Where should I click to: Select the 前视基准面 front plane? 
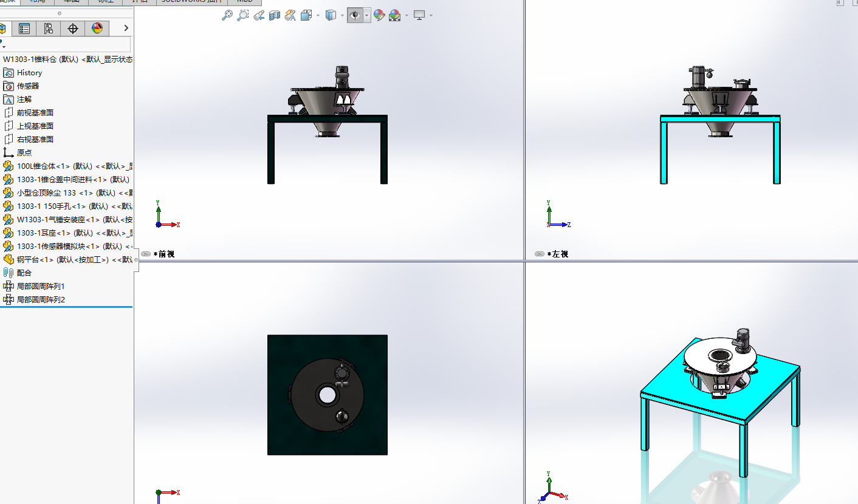(x=29, y=113)
